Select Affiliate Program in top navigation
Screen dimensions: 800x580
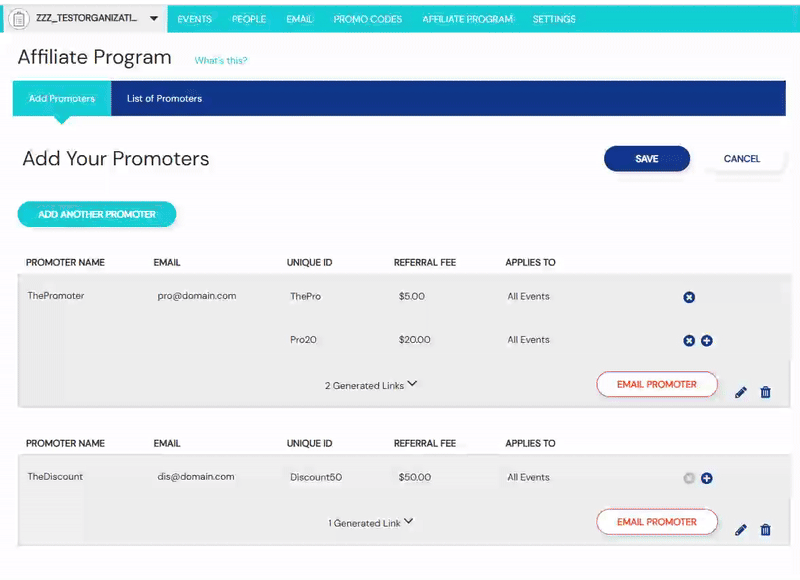(468, 19)
